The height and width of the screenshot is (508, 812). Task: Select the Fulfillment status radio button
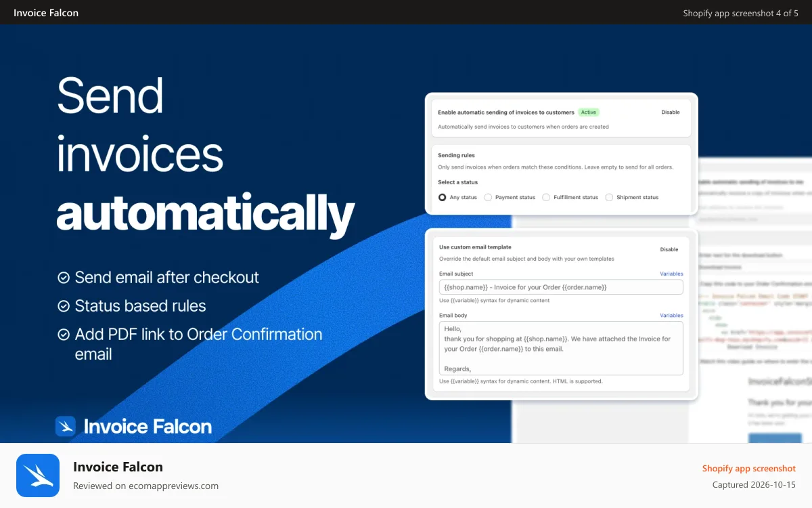(x=546, y=197)
